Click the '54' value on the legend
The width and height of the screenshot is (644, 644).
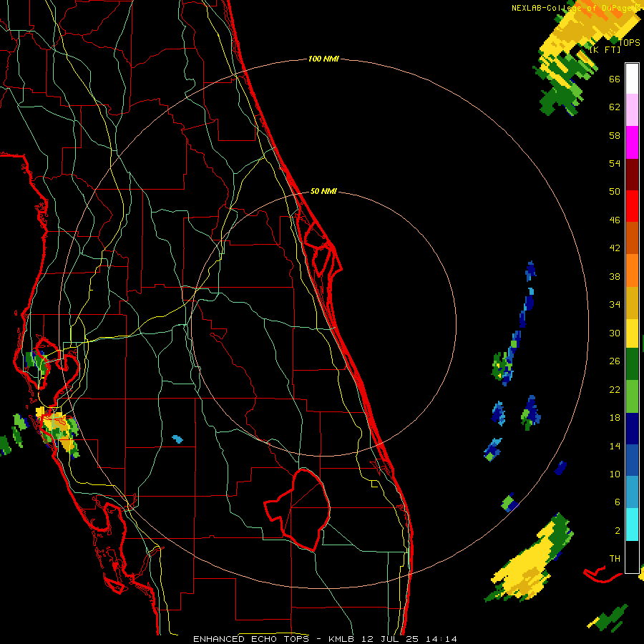[615, 163]
